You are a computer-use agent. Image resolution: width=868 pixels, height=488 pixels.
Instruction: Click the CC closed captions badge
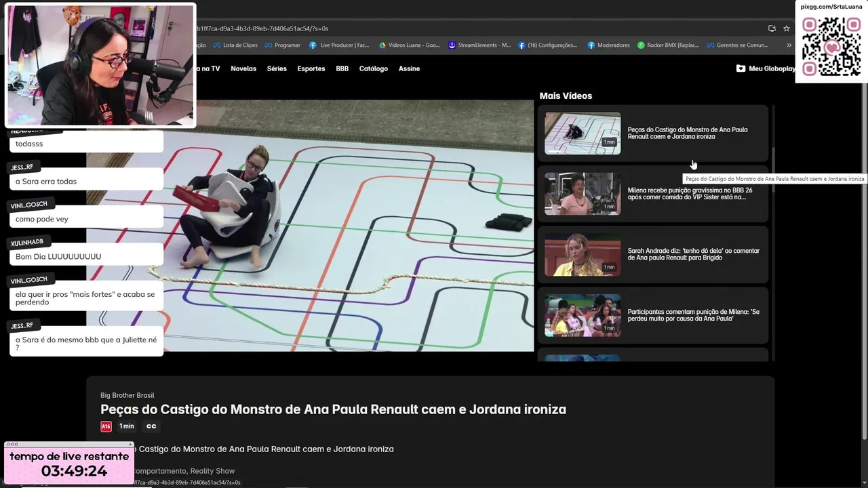coord(151,426)
